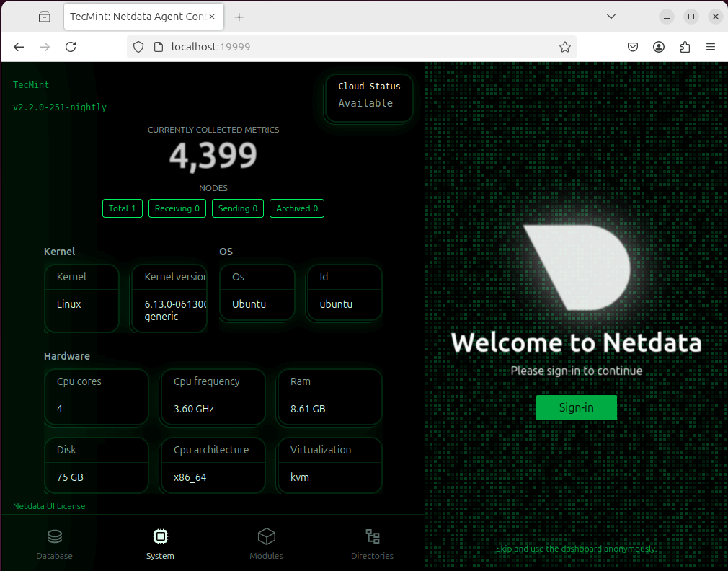Skip and use the dashboard anonymously
Image resolution: width=728 pixels, height=571 pixels.
[576, 549]
